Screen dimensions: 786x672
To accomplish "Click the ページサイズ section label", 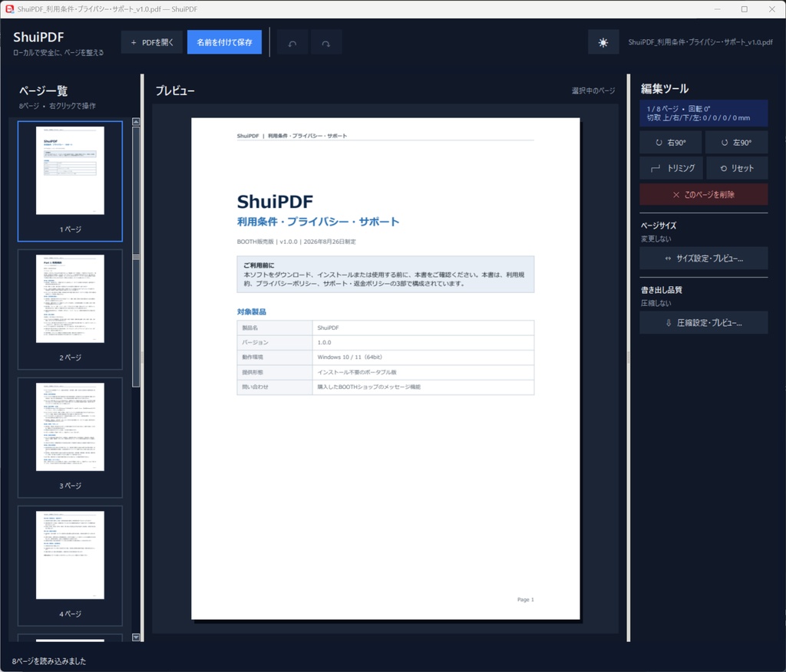I will coord(659,226).
